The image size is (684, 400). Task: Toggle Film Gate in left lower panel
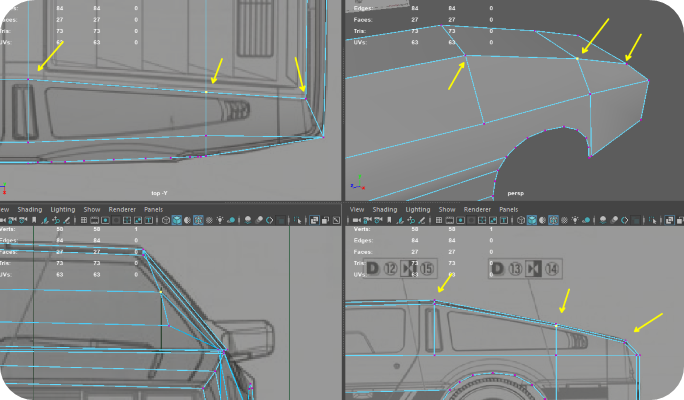pyautogui.click(x=94, y=220)
